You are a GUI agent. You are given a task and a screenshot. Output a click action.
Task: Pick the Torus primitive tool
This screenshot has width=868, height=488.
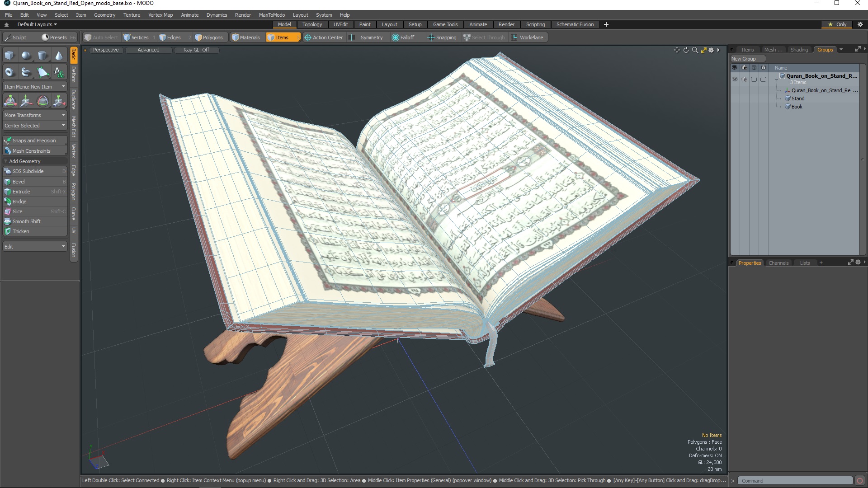tap(9, 72)
